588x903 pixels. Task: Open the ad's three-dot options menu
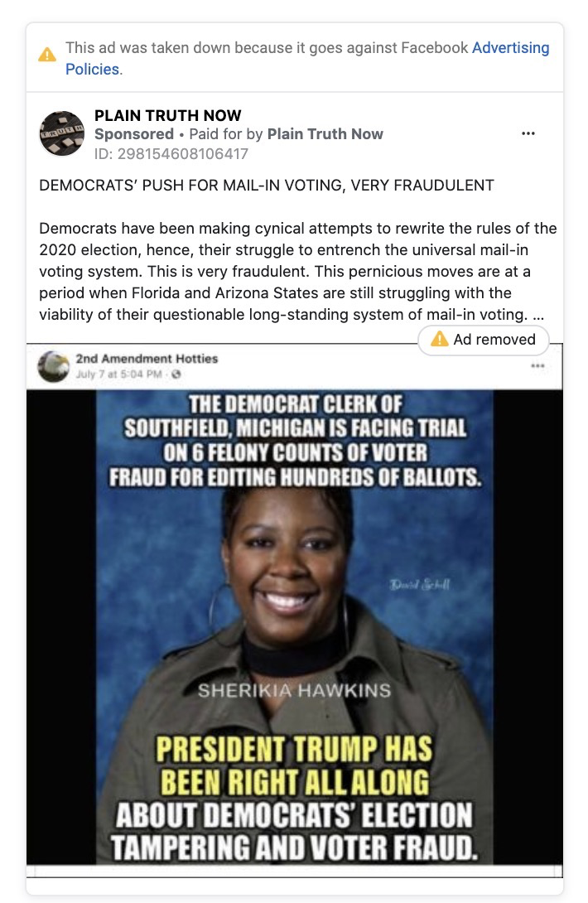[x=528, y=133]
